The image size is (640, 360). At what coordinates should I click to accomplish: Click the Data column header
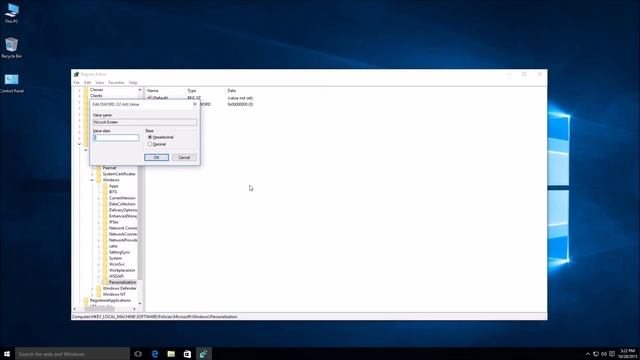point(231,91)
